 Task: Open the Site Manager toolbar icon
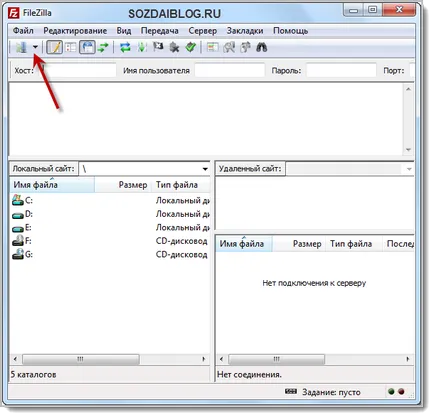point(21,47)
